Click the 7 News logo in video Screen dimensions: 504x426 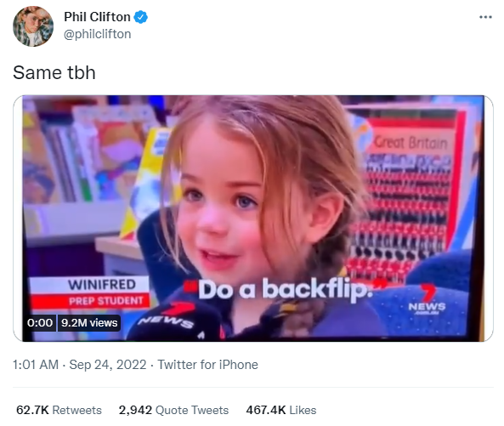[427, 299]
